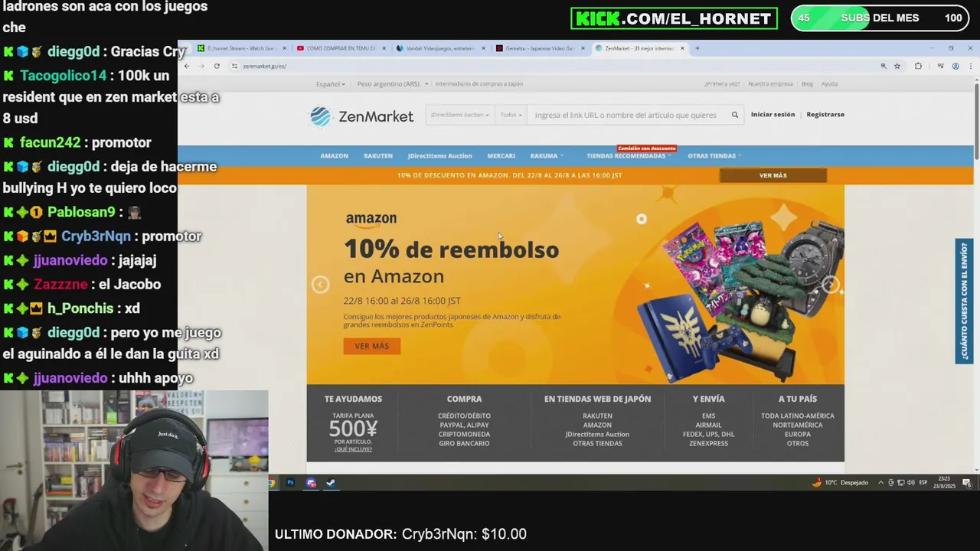Close the ZenMarket browser tab
Image resolution: width=980 pixels, height=551 pixels.
coord(682,48)
